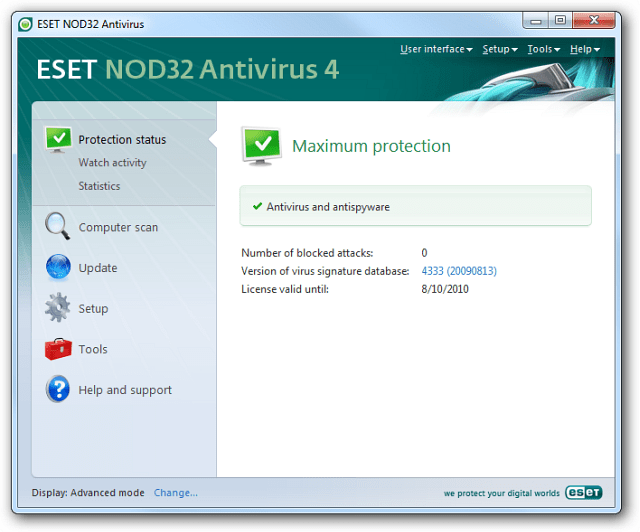Click the Help and support question mark icon

(58, 389)
